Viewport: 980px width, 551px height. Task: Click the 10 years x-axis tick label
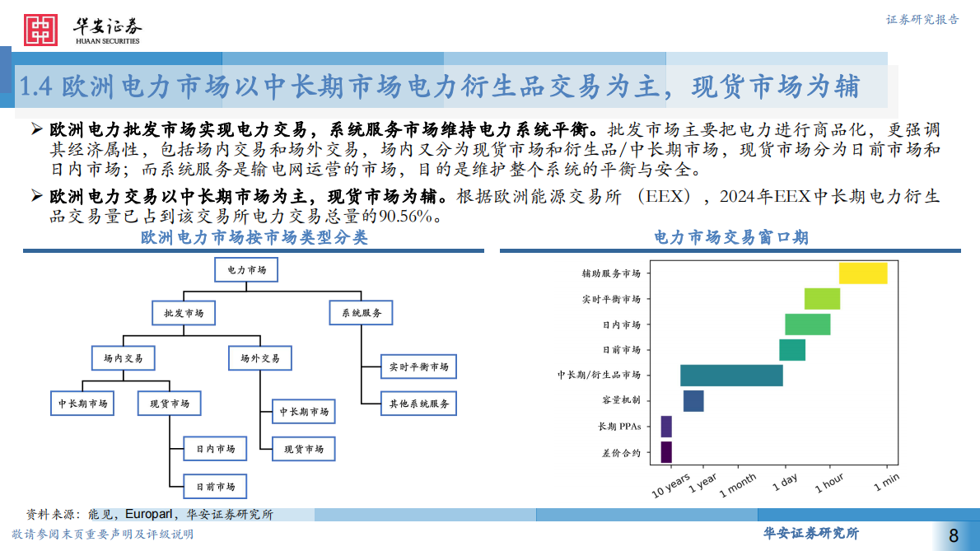670,485
